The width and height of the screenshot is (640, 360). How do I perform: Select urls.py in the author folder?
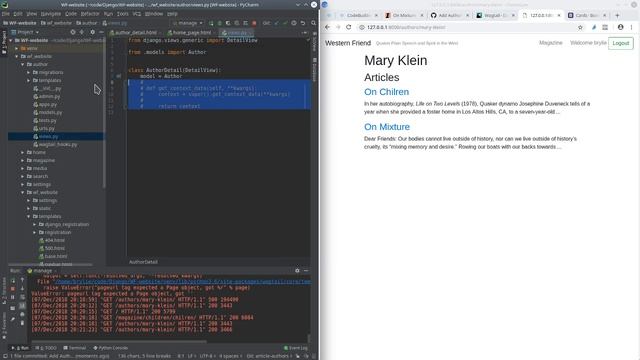(x=44, y=129)
